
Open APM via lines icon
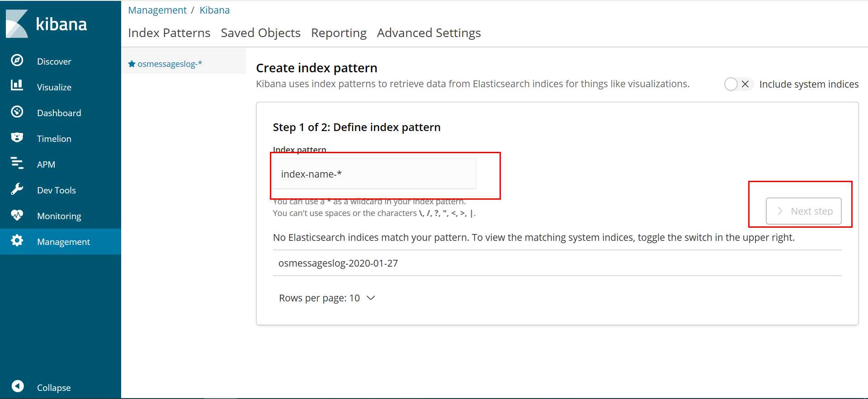(17, 163)
